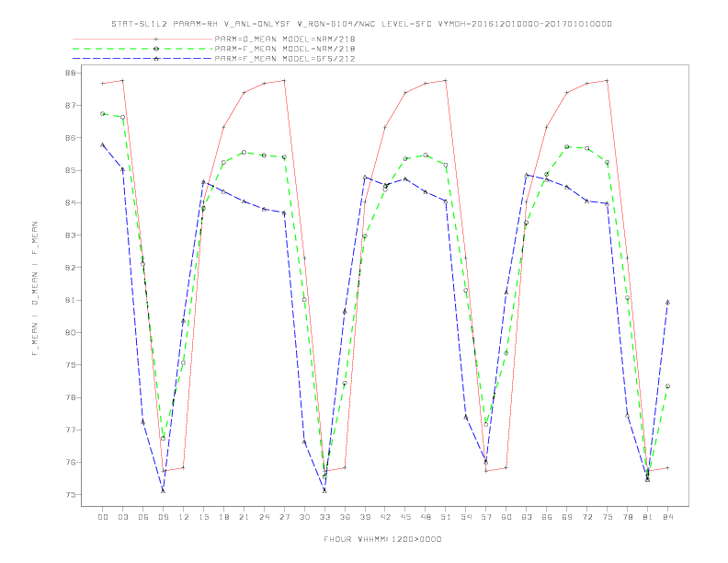Click y-axis tick label 87
The image size is (728, 563).
point(70,106)
